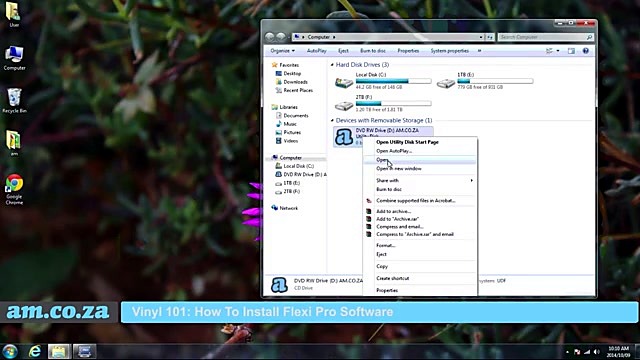
Task: Choose Copy in the context menu
Action: coord(382,267)
